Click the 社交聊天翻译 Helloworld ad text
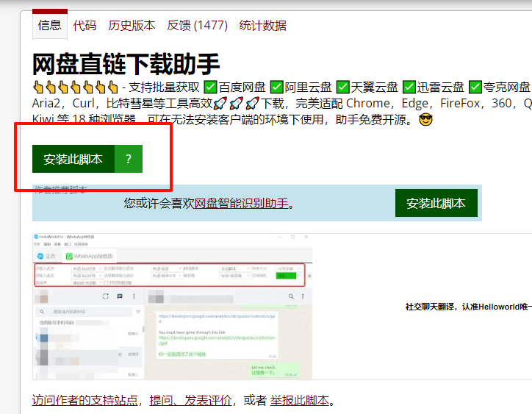This screenshot has height=414, width=532. point(469,307)
